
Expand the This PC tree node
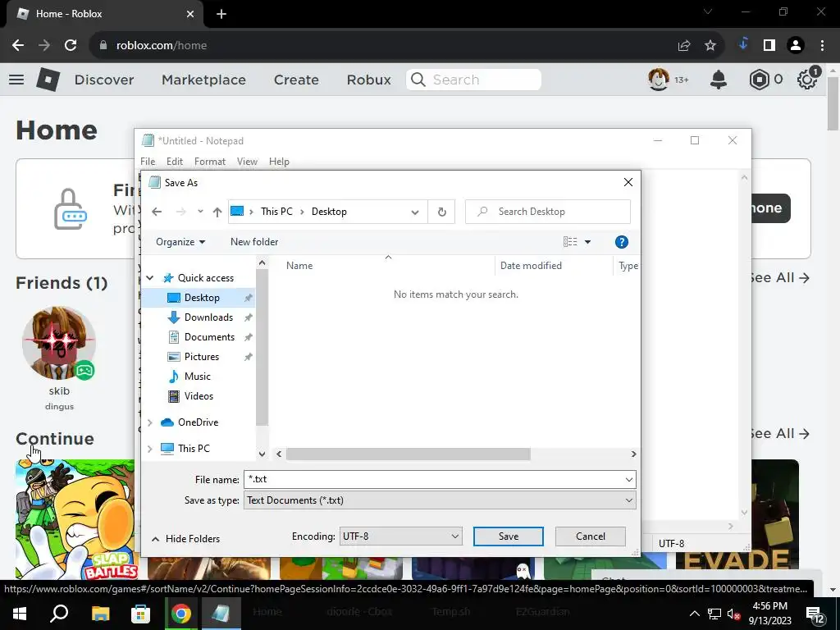pos(150,449)
